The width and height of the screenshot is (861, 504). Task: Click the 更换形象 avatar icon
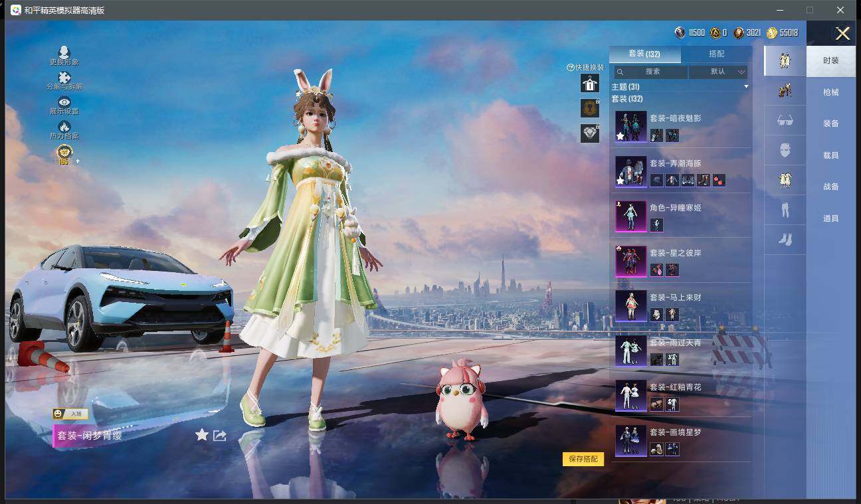(64, 52)
